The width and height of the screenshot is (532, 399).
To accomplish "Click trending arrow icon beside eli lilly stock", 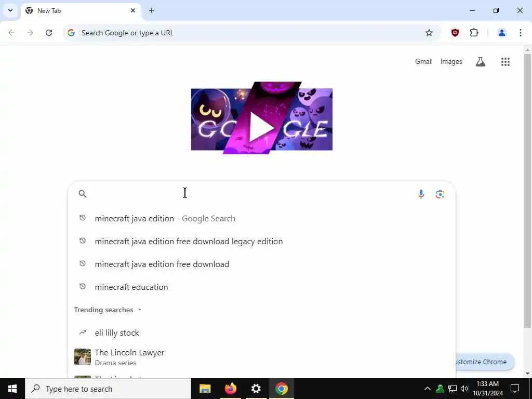I will [x=83, y=332].
